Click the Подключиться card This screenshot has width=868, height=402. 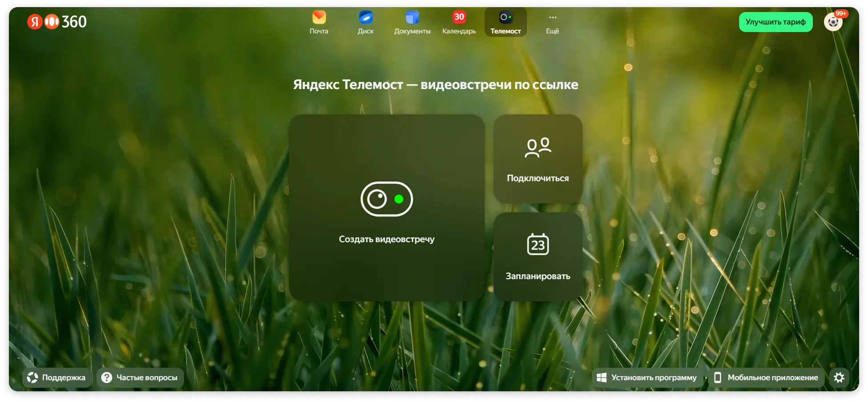pyautogui.click(x=538, y=159)
